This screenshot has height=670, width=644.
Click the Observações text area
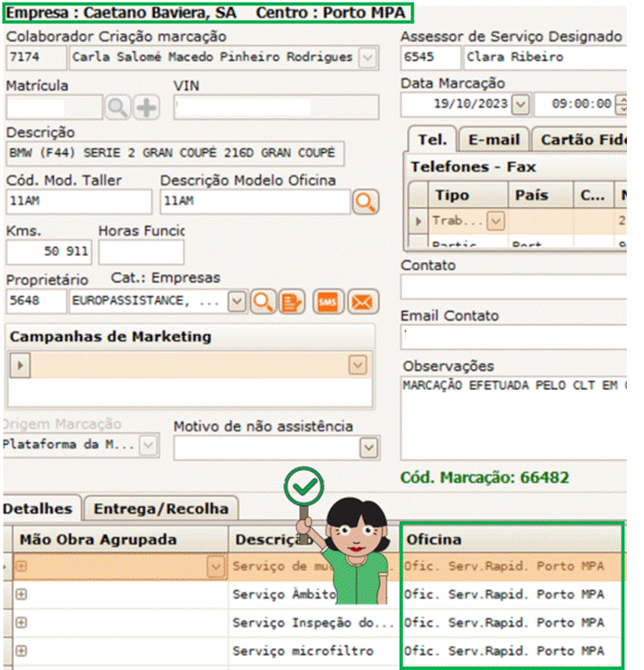pos(513,418)
